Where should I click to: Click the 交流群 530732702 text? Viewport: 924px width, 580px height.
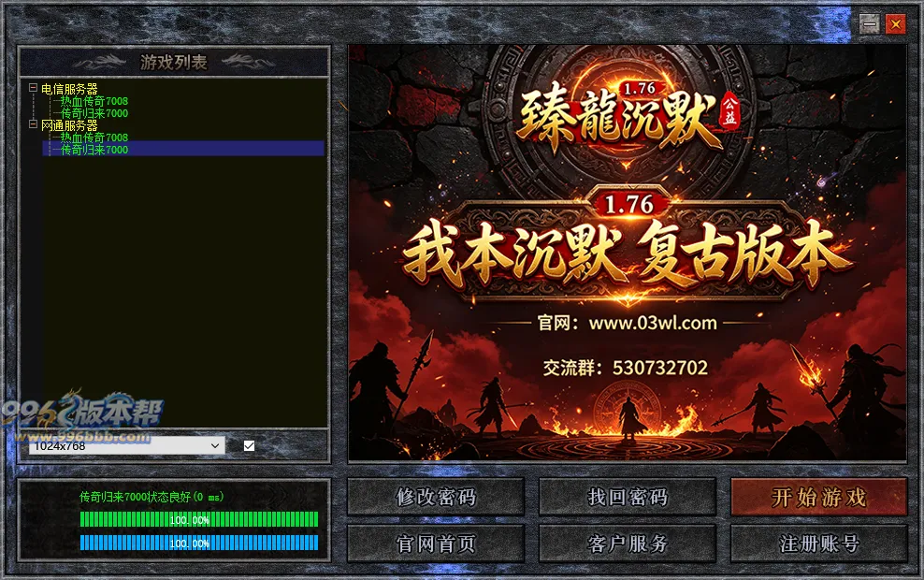pos(626,368)
